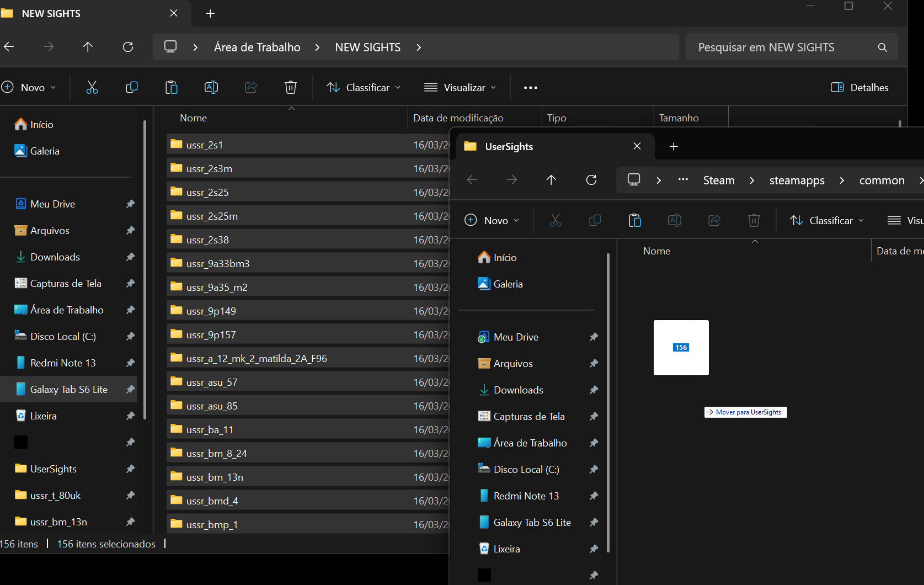The height and width of the screenshot is (585, 924).
Task: Open the more options ellipsis in NEW SIGHTS toolbar
Action: pos(530,87)
